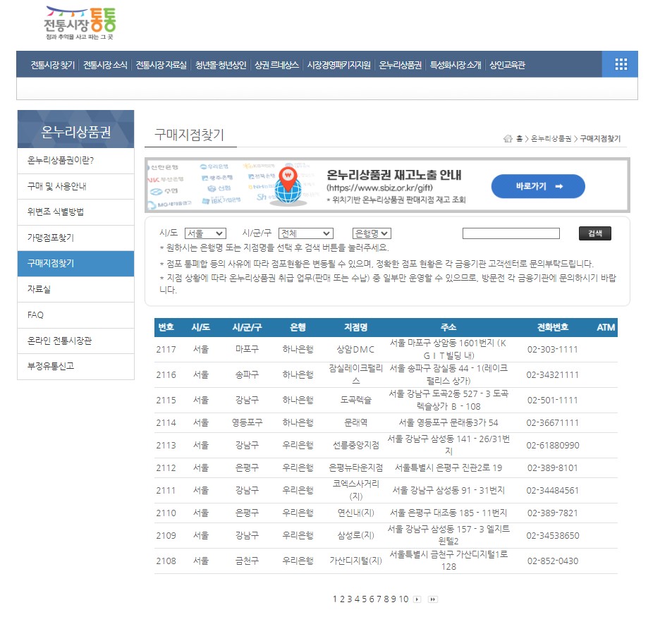Jump to last page double-arrow icon

433,599
